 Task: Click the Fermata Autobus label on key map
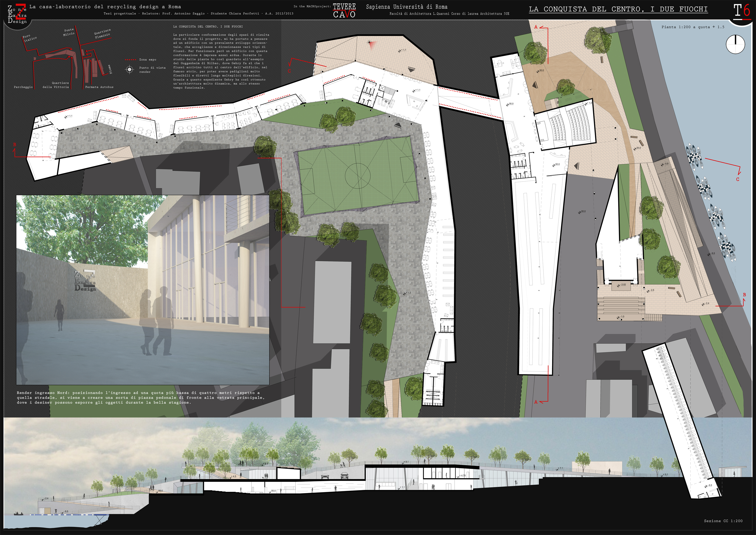click(x=99, y=87)
